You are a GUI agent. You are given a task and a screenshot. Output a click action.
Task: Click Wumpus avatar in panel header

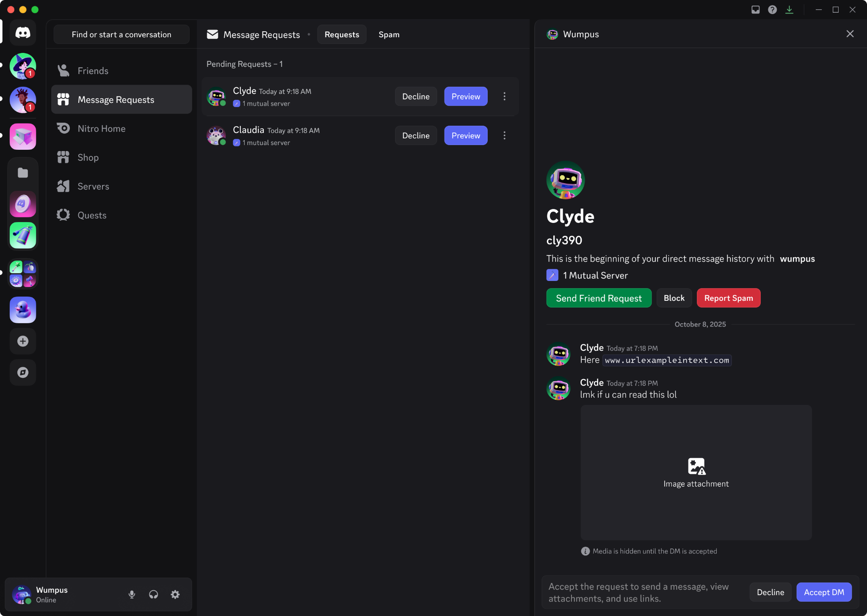[x=552, y=34]
